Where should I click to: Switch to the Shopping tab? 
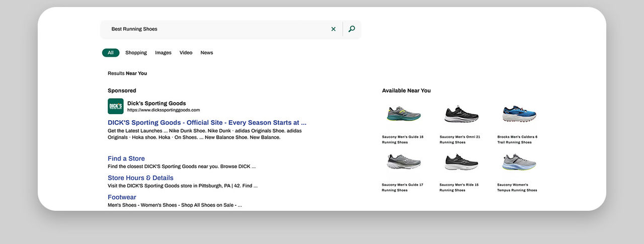(136, 53)
